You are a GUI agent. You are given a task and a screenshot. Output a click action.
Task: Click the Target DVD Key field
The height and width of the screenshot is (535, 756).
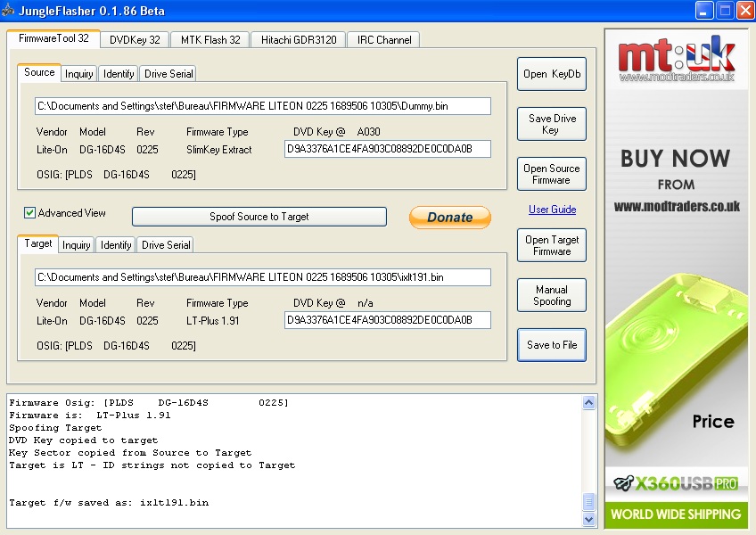click(388, 320)
